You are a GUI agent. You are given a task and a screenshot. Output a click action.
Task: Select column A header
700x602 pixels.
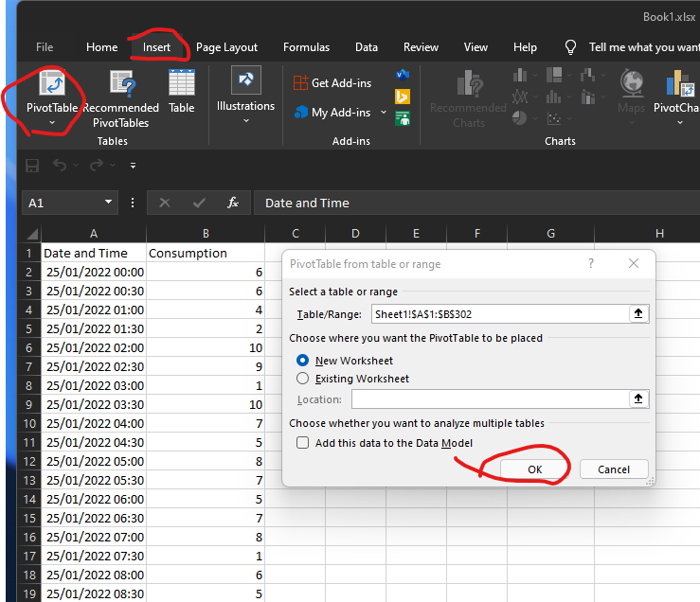coord(94,234)
